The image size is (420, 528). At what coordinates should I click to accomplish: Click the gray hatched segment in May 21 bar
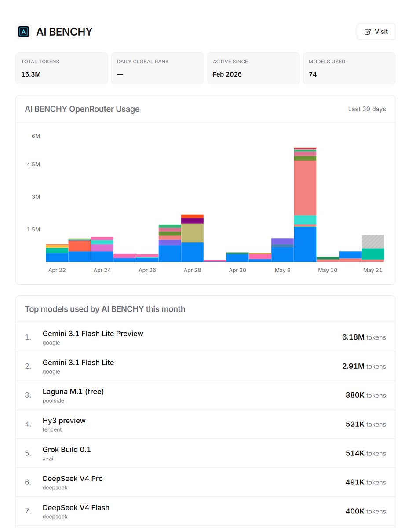tap(373, 242)
